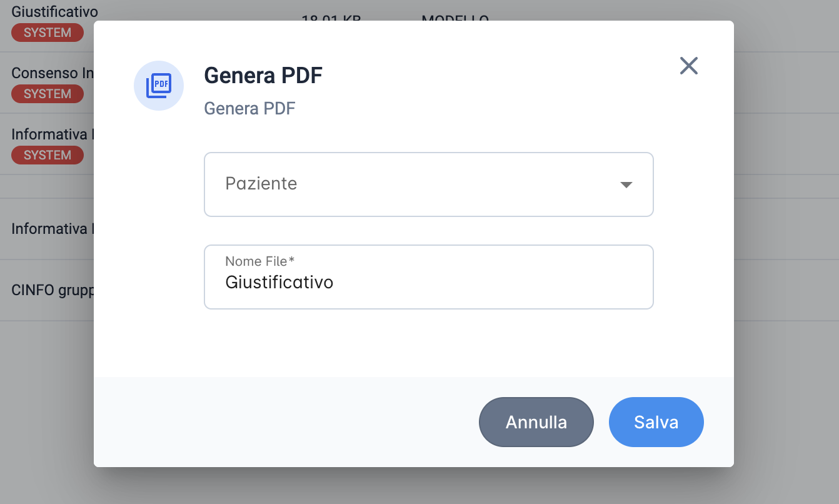Close the Genera PDF dialog with X

[688, 66]
